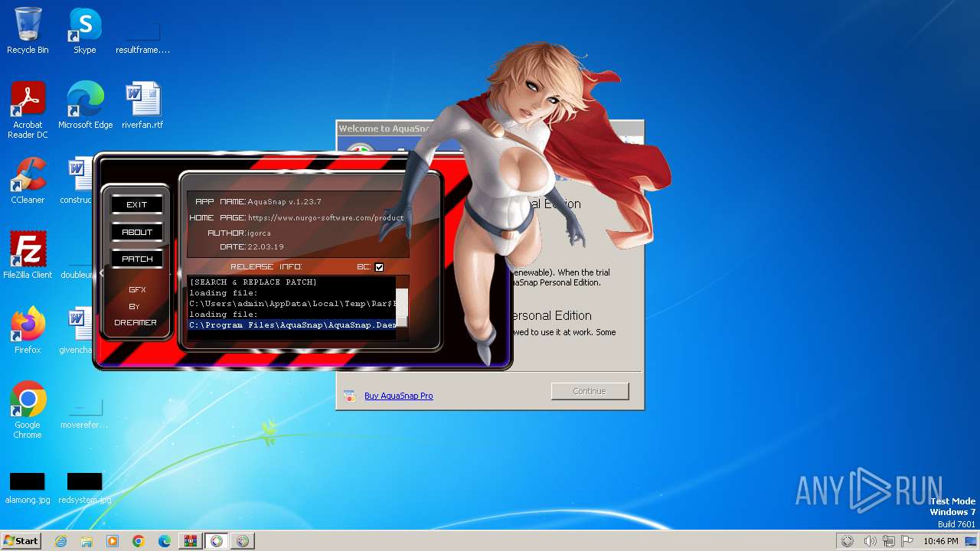The image size is (980, 551).
Task: Launch Acrobat Reader DC shortcut
Action: pyautogui.click(x=28, y=110)
